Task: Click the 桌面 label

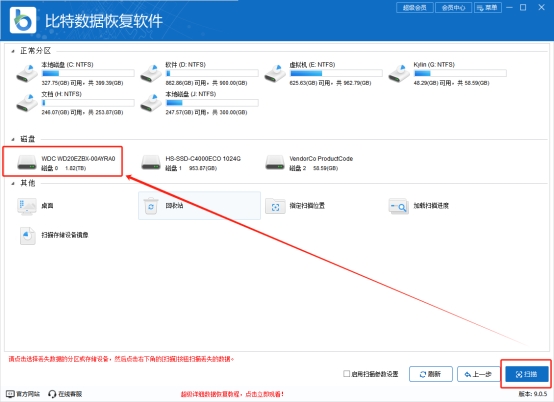Action: tap(47, 206)
